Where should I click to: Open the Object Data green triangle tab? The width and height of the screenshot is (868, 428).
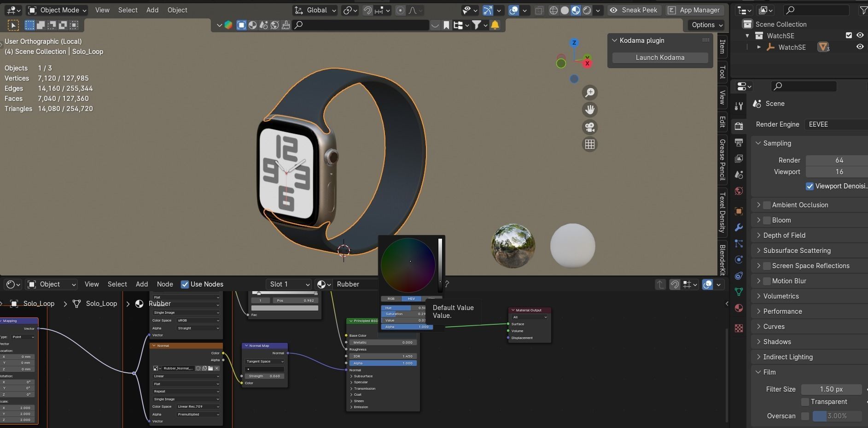(739, 292)
